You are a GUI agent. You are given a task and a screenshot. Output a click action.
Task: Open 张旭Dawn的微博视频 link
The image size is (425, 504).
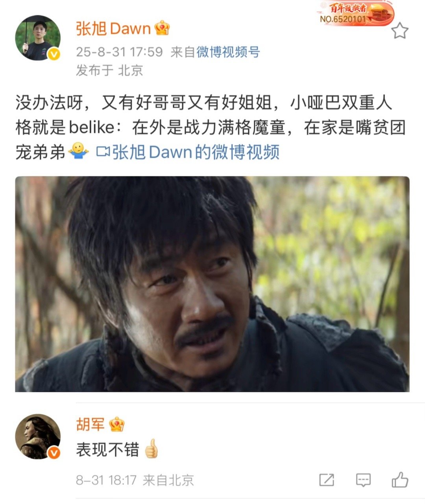196,152
